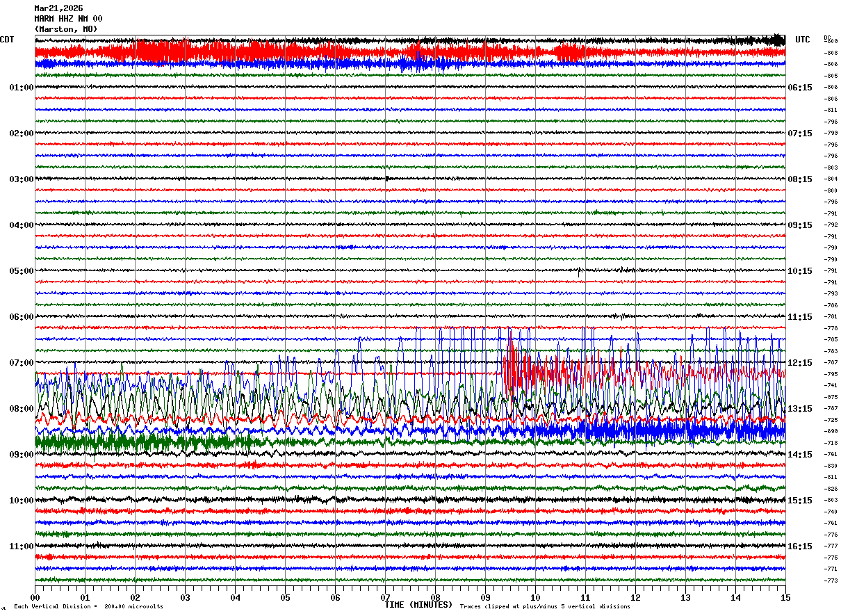The image size is (841, 616).
Task: Click minute 05 on the bottom axis
Action: click(285, 597)
